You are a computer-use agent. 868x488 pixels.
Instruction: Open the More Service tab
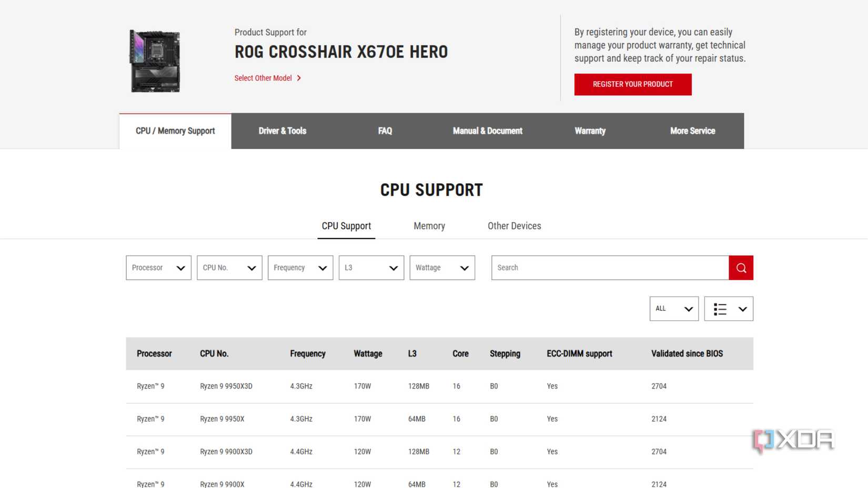tap(693, 131)
